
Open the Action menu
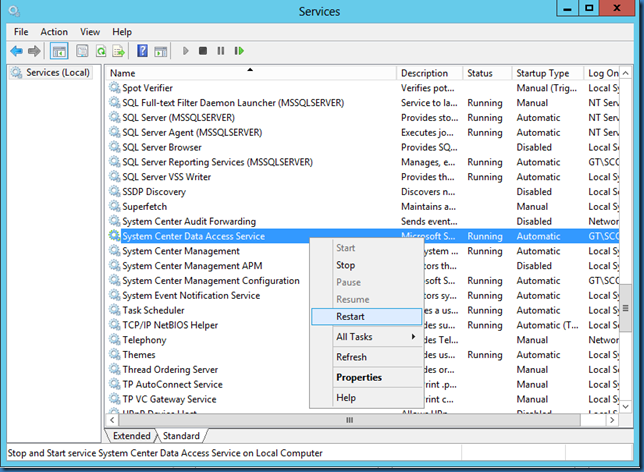coord(54,32)
